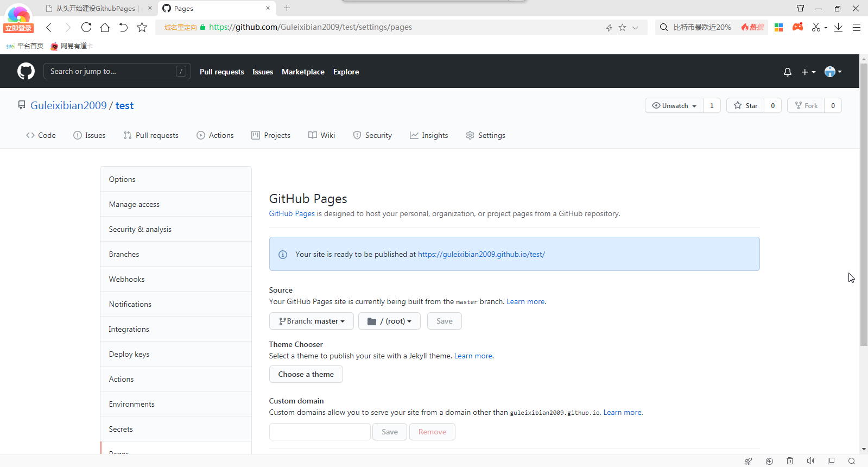Screen dimensions: 868x467
Task: Click the Fork button
Action: click(x=806, y=105)
